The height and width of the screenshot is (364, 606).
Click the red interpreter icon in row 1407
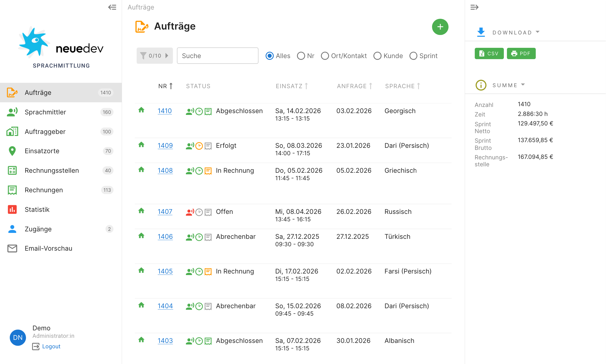pos(190,212)
